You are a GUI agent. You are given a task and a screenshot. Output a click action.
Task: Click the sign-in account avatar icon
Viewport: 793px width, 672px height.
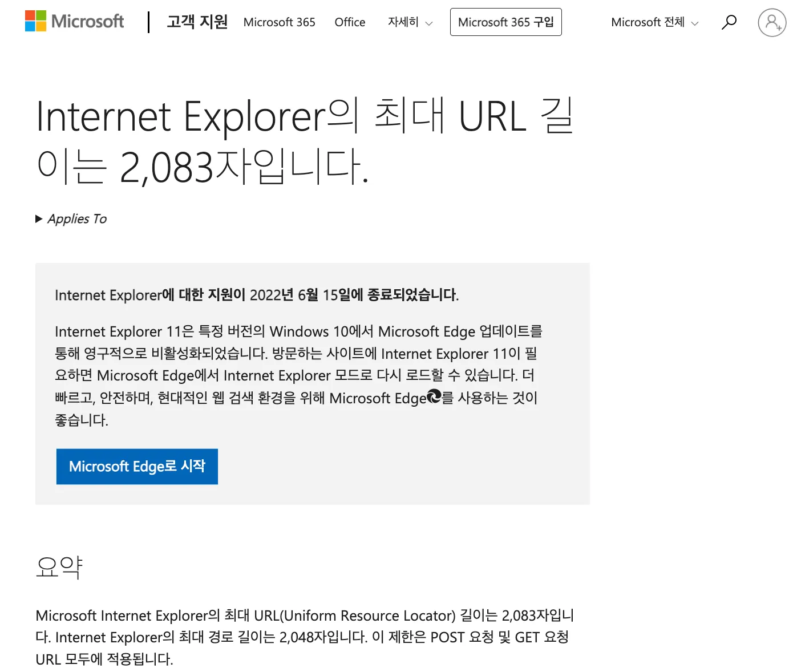tap(772, 22)
